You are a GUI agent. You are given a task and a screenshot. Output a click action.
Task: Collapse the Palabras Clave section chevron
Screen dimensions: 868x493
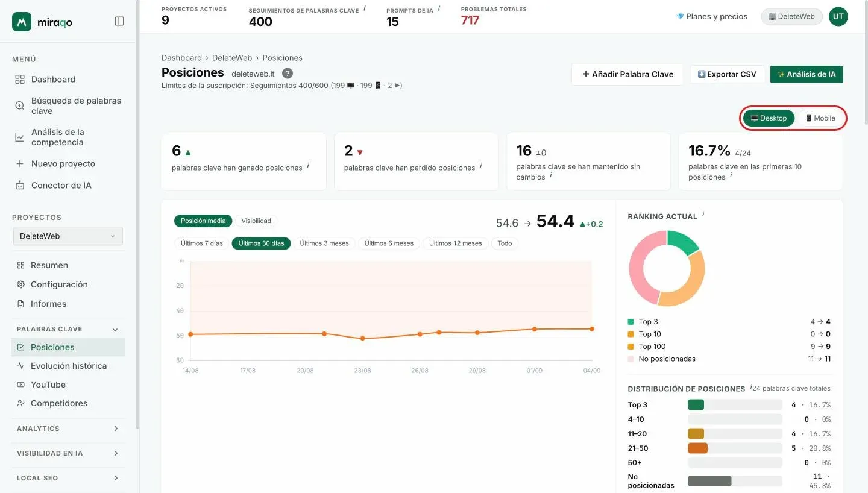point(115,330)
